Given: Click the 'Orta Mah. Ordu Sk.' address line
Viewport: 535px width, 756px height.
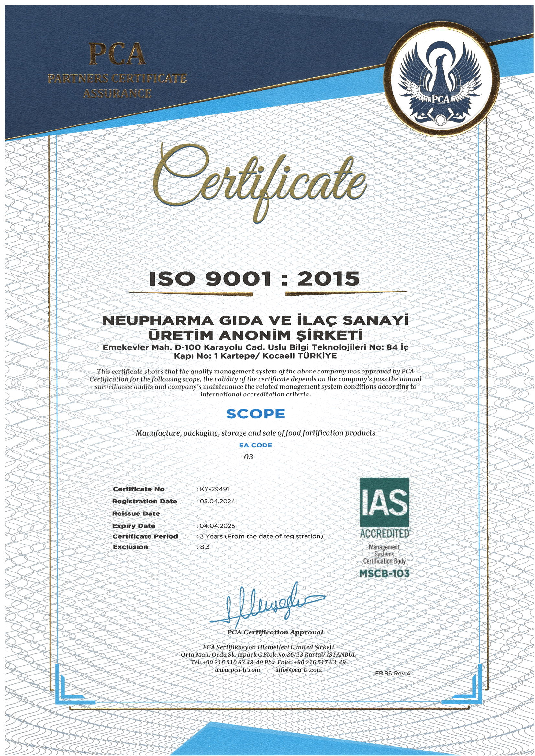Looking at the screenshot, I should (268, 654).
